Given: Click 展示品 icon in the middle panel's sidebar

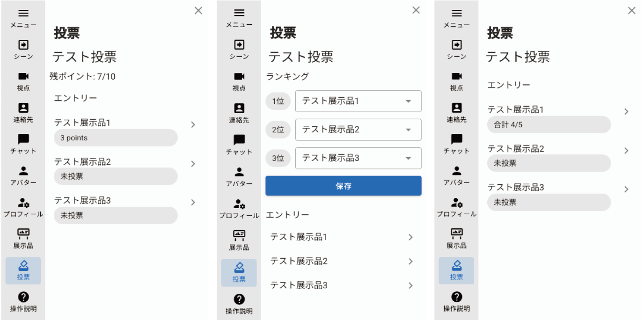Looking at the screenshot, I should tap(239, 234).
